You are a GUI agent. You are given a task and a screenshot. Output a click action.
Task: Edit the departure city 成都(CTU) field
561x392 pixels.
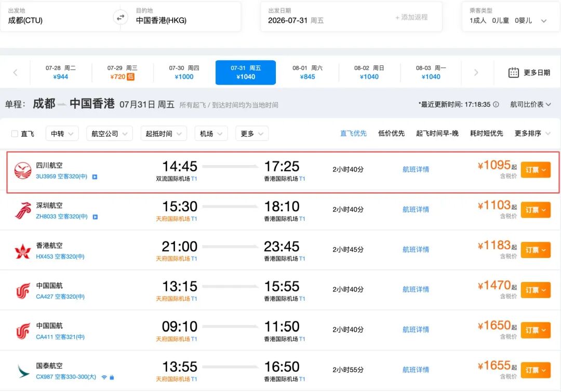pos(57,17)
